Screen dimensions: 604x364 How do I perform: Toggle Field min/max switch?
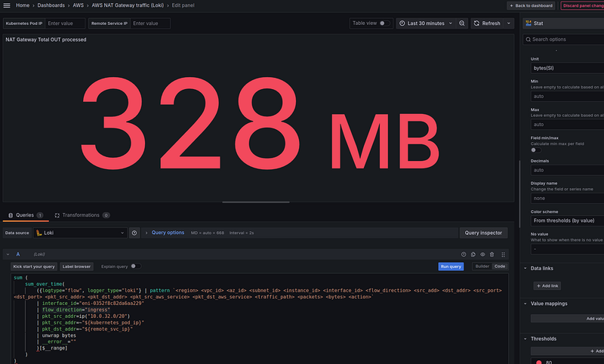(536, 150)
